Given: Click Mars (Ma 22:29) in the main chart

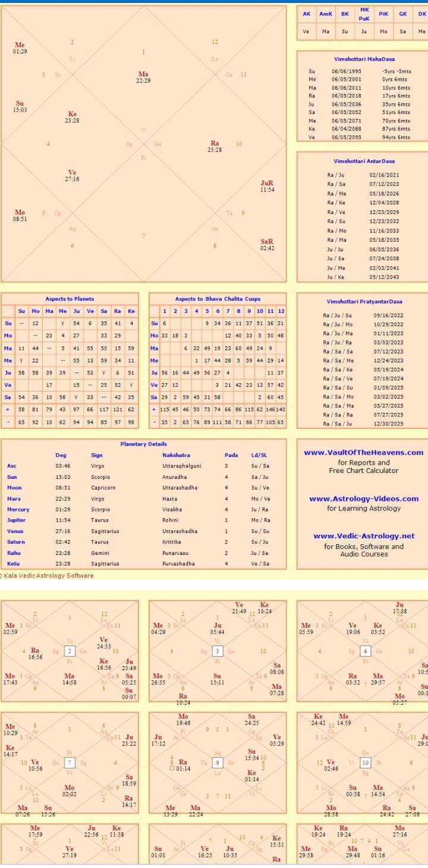Looking at the screenshot, I should [143, 77].
